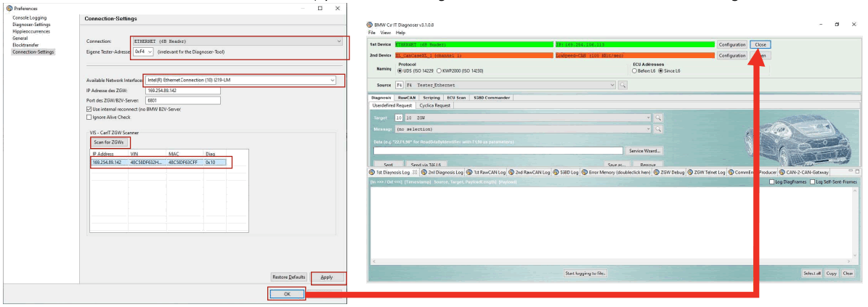Image resolution: width=868 pixels, height=307 pixels.
Task: Toggle Use internal reconnect checkbox
Action: point(89,110)
